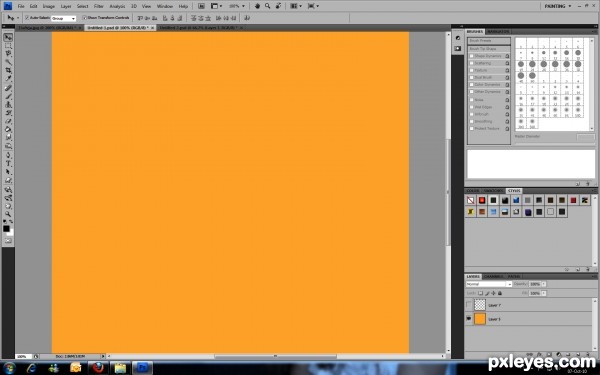Select the Clone Stamp tool
The width and height of the screenshot is (600, 375).
click(8, 104)
